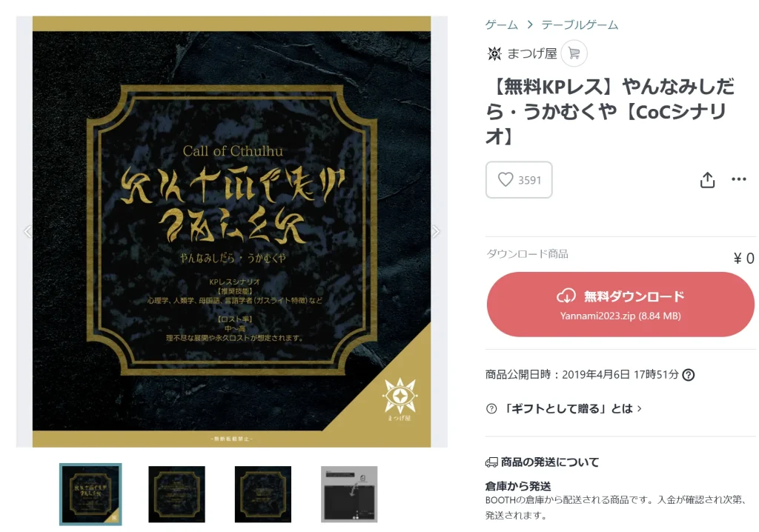759x532 pixels.
Task: Open the shop cart icon beside まつげ屋
Action: click(574, 53)
